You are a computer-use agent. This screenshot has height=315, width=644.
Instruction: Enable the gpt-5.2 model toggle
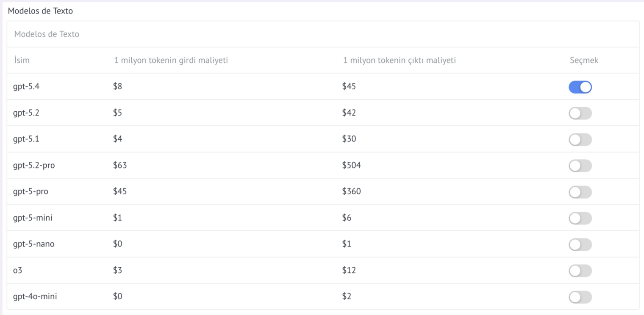tap(580, 113)
